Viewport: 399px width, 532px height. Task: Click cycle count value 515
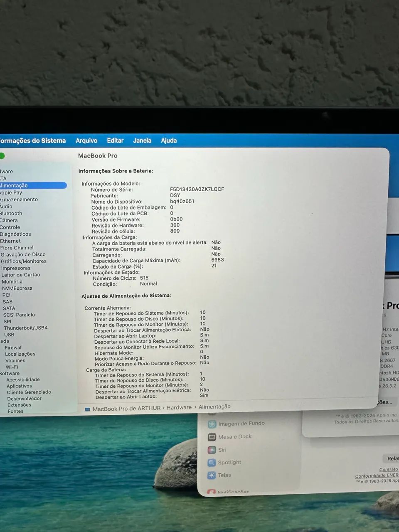tap(144, 278)
